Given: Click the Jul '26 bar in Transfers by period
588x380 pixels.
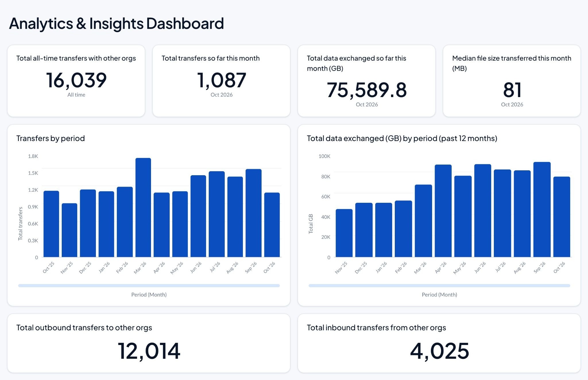Looking at the screenshot, I should point(217,214).
